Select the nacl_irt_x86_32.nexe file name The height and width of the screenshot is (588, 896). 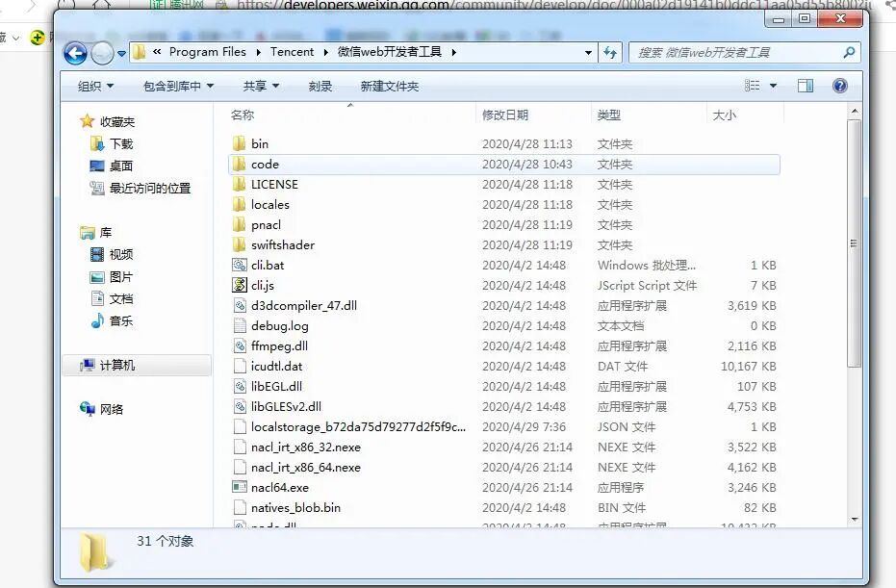(306, 447)
